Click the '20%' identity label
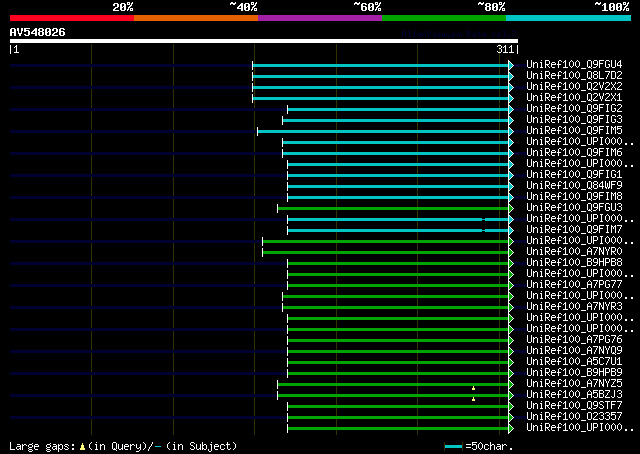This screenshot has height=454, width=640. pos(123,7)
